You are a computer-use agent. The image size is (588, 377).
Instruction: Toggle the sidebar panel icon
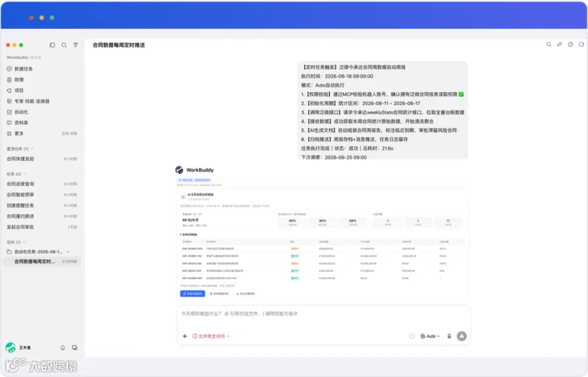(52, 45)
